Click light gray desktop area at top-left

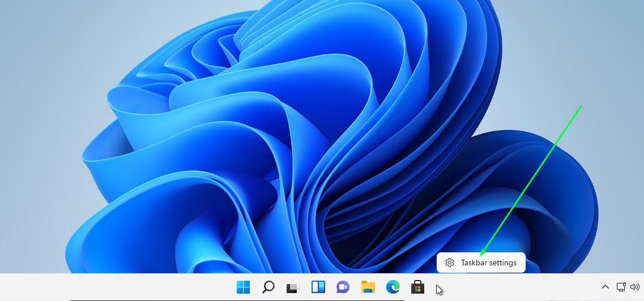34,34
